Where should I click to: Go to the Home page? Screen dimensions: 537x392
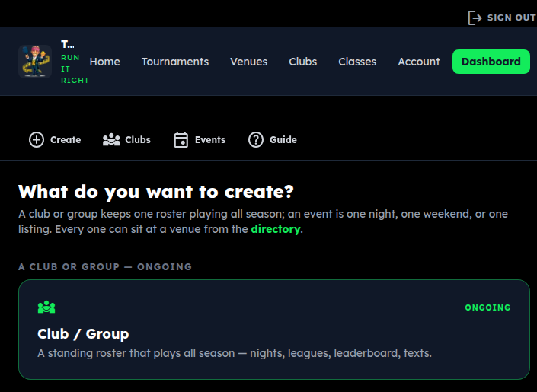tap(105, 62)
